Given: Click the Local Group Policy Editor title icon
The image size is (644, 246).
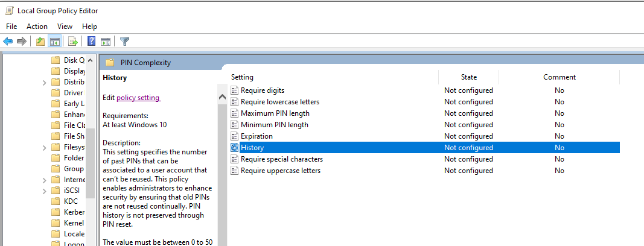Looking at the screenshot, I should point(9,11).
